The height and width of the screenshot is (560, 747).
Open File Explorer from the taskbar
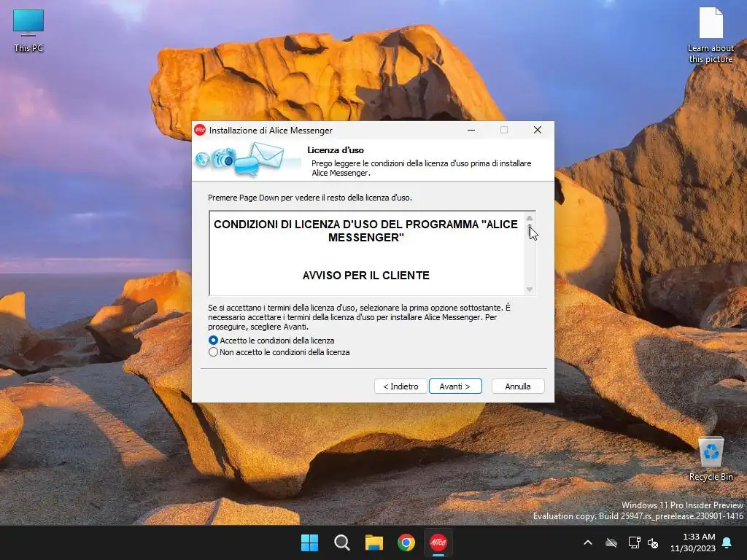[x=374, y=542]
